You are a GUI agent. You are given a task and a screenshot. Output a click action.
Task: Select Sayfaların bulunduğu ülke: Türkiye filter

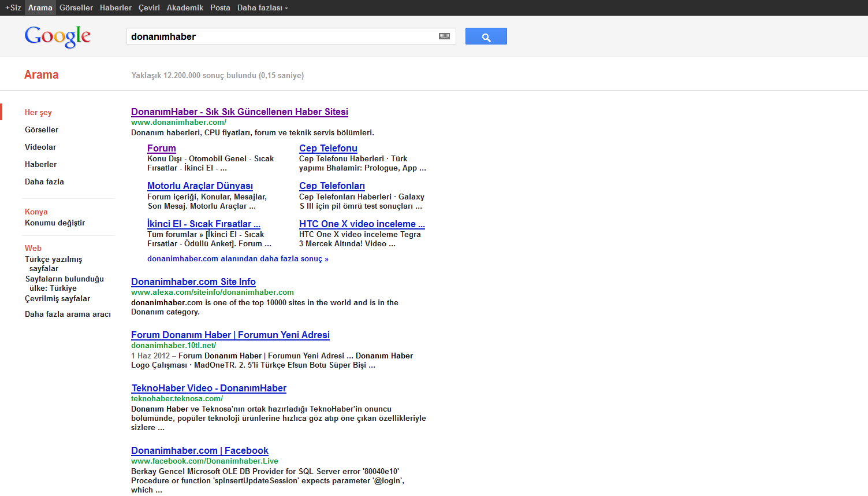(x=64, y=283)
